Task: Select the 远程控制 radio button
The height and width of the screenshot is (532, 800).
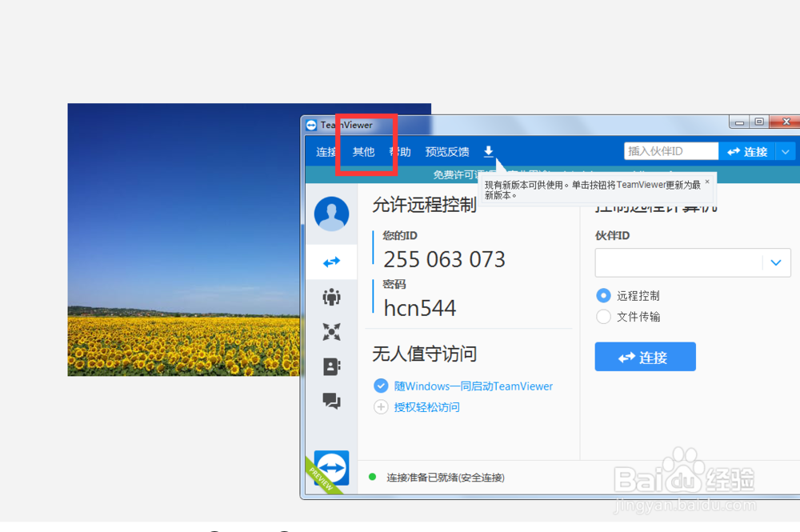Action: pos(603,295)
